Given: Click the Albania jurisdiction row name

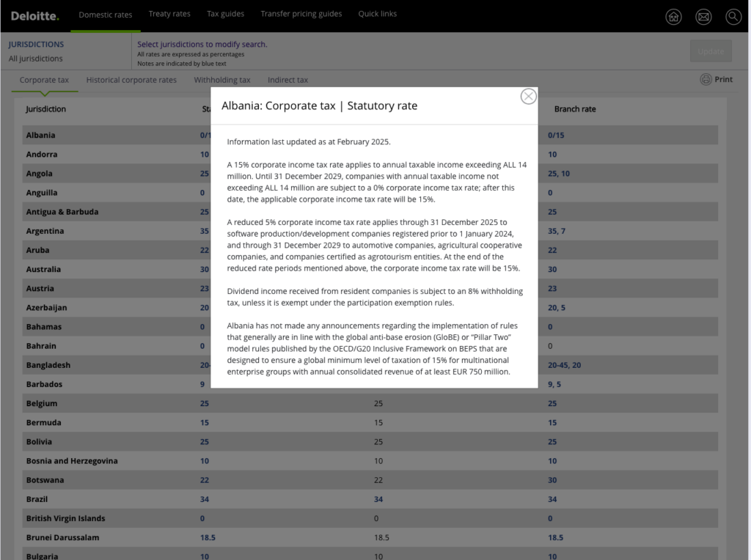Looking at the screenshot, I should 41,136.
